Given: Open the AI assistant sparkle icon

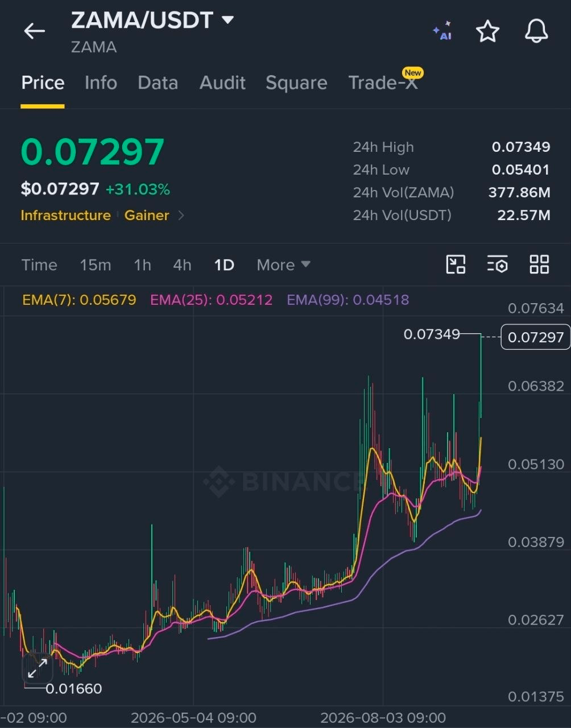Looking at the screenshot, I should (442, 31).
